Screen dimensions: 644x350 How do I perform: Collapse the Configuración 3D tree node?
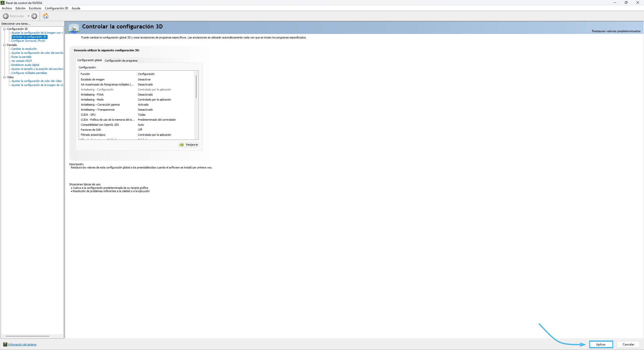pos(5,29)
